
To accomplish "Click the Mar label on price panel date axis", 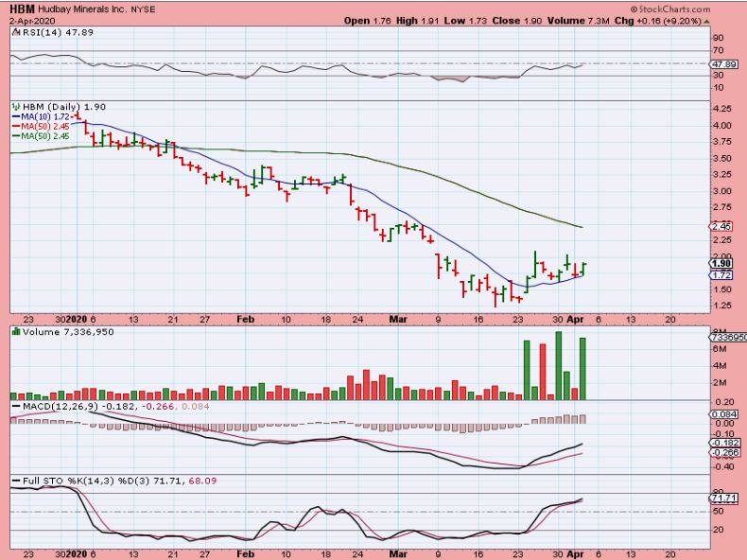I will (398, 320).
